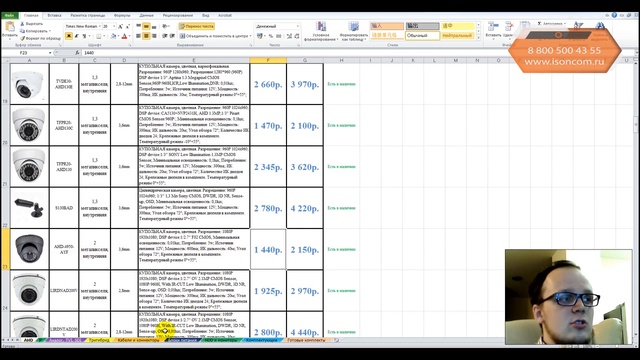The height and width of the screenshot is (360, 640).
Task: Increase decimal places icon
Action: tap(289, 36)
